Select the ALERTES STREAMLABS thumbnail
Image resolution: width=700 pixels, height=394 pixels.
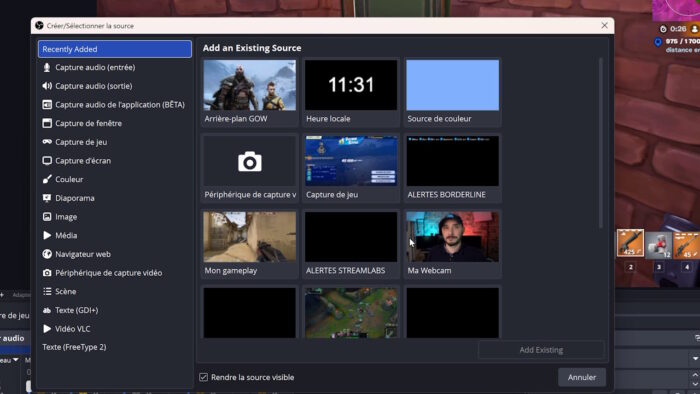pos(351,237)
